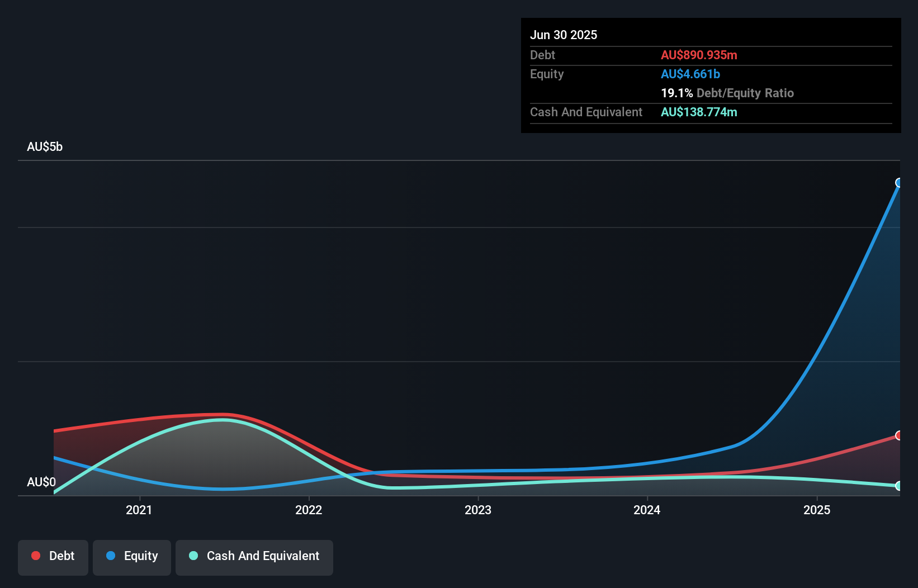Select the teal Cash And Equivalent legend dot
The image size is (918, 588).
[x=193, y=556]
